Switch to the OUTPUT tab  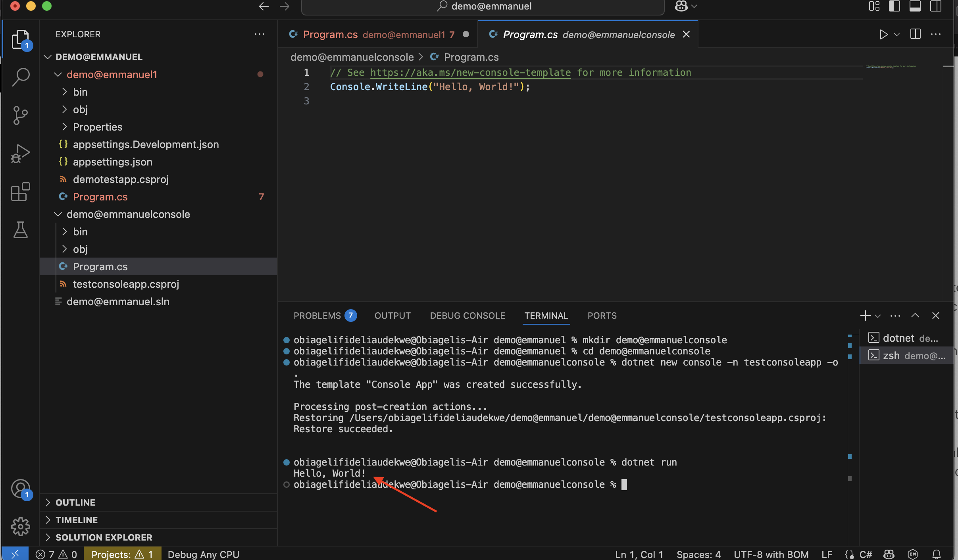point(392,316)
